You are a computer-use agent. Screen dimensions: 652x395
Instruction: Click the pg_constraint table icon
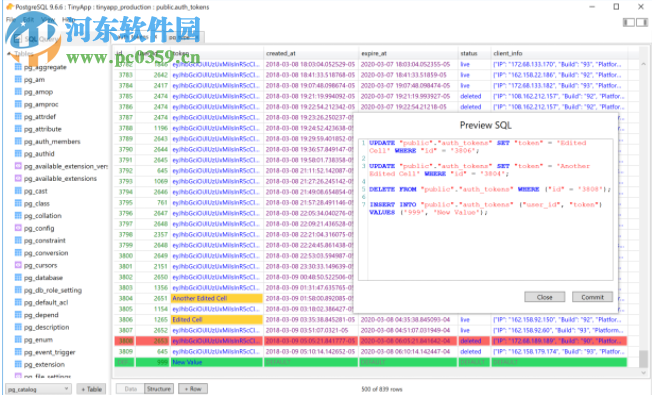point(18,240)
